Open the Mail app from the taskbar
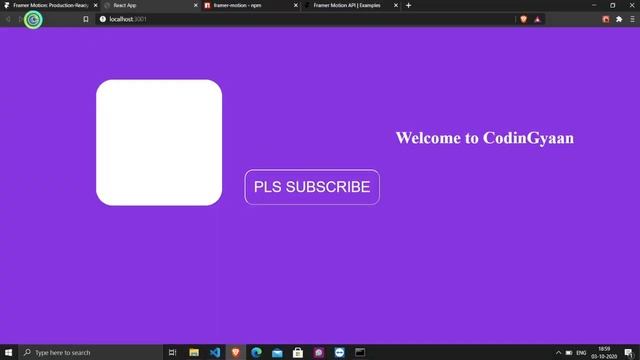The image size is (640, 360). click(x=277, y=352)
